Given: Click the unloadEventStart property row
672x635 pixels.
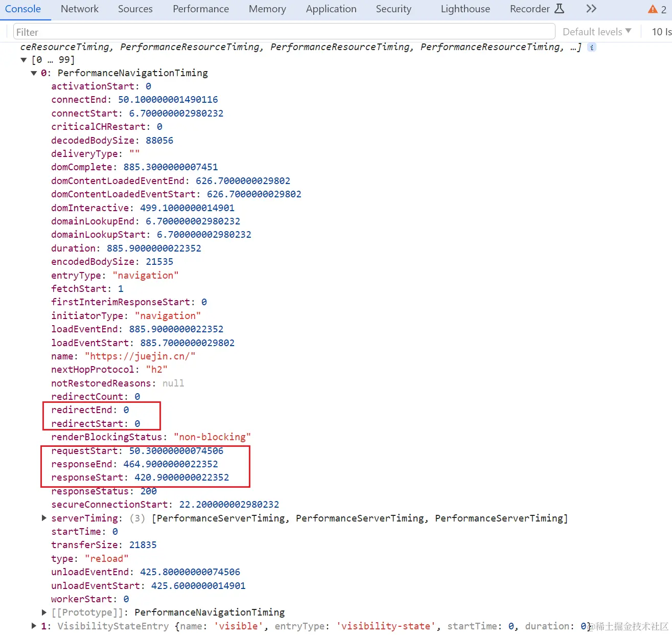Looking at the screenshot, I should (x=148, y=586).
